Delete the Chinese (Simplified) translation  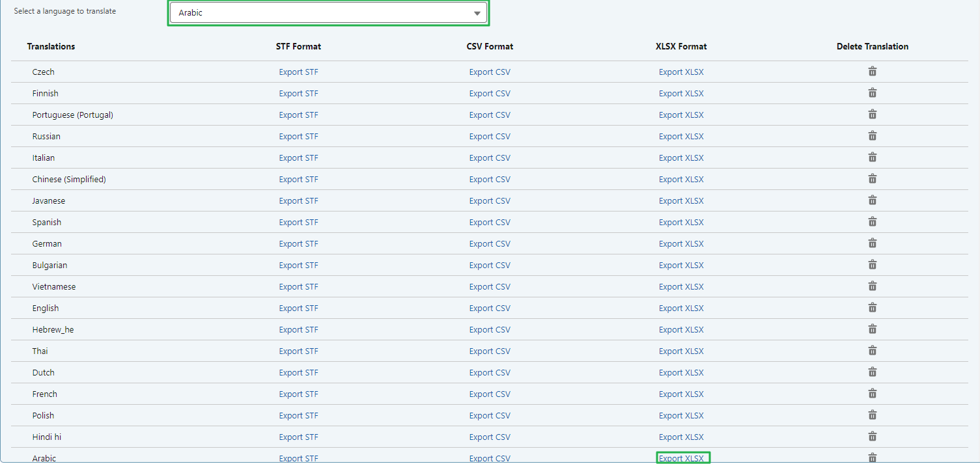(873, 178)
